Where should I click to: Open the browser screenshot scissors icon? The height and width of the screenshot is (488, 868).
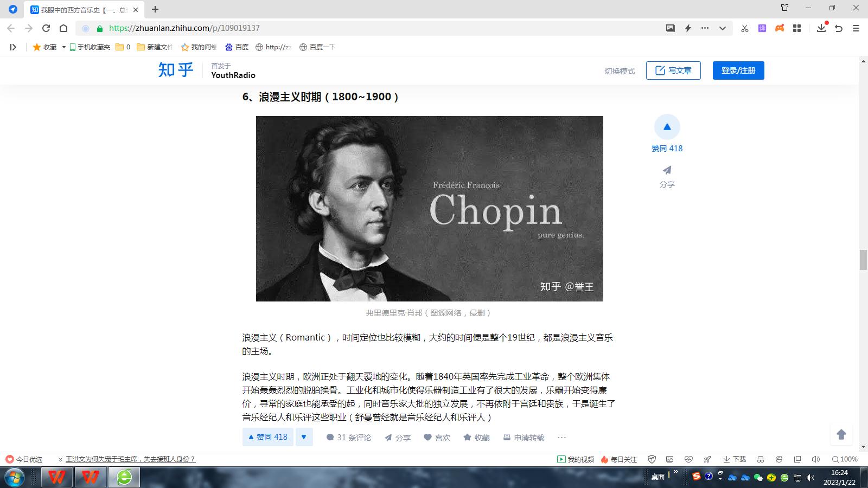(x=744, y=28)
